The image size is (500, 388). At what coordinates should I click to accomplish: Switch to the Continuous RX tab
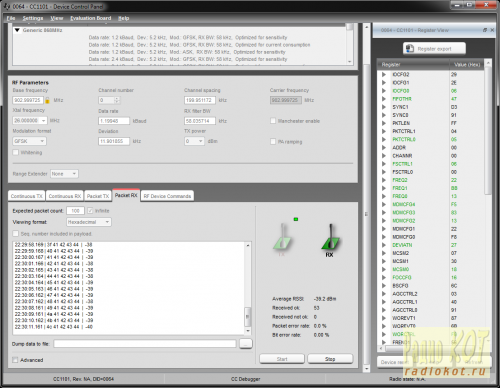[x=65, y=196]
